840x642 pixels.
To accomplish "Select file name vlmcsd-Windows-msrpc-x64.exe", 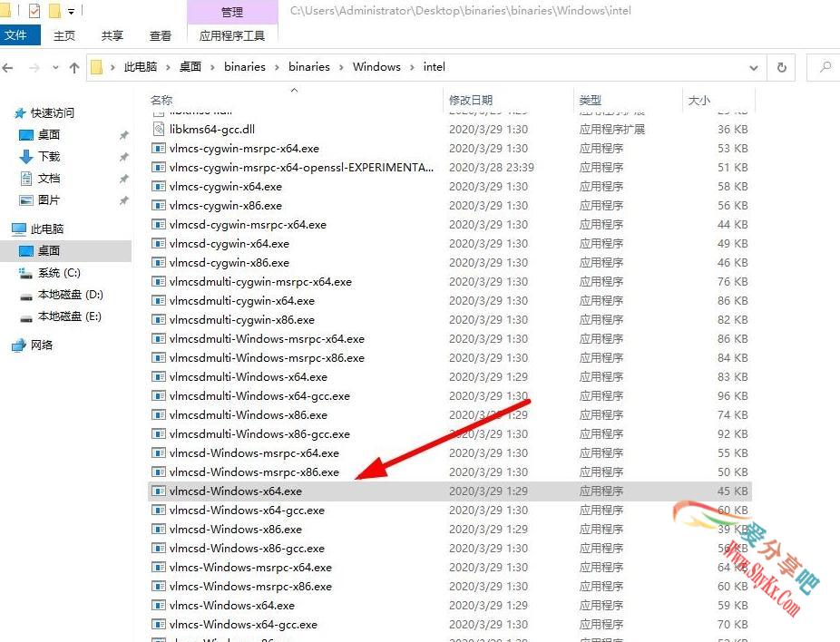I will click(x=254, y=453).
